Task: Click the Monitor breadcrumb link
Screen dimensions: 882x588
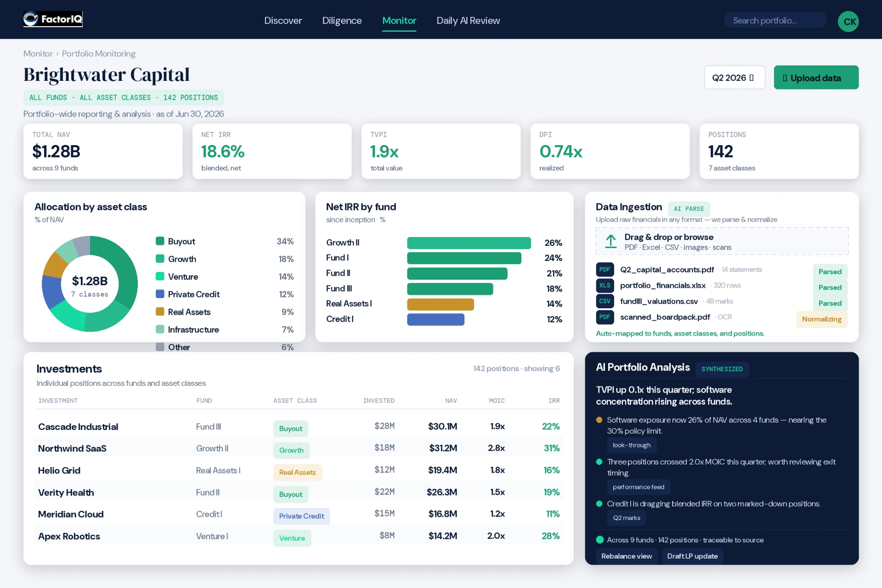Action: 38,54
